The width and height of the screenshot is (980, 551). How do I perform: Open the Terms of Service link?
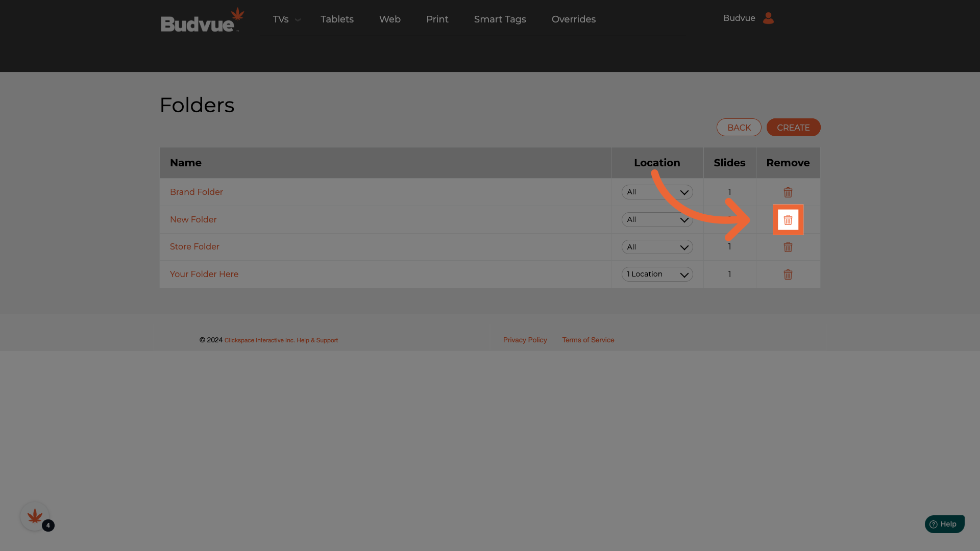pos(588,340)
